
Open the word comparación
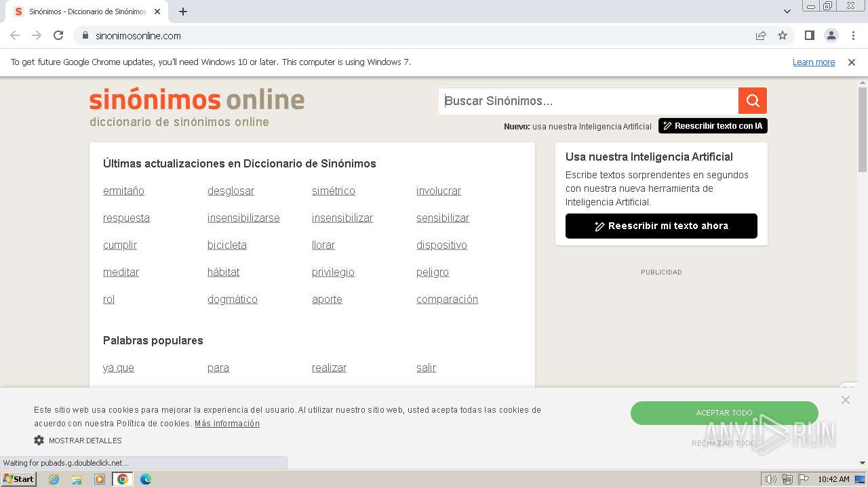coord(447,300)
